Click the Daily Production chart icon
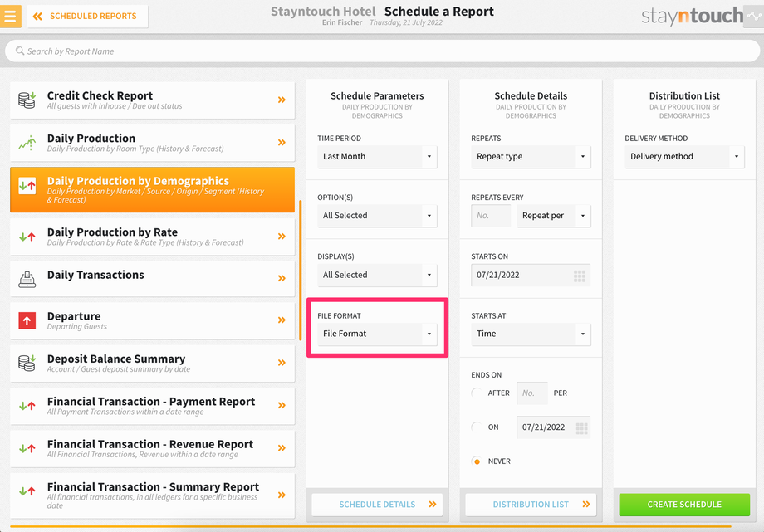The height and width of the screenshot is (532, 764). click(27, 143)
